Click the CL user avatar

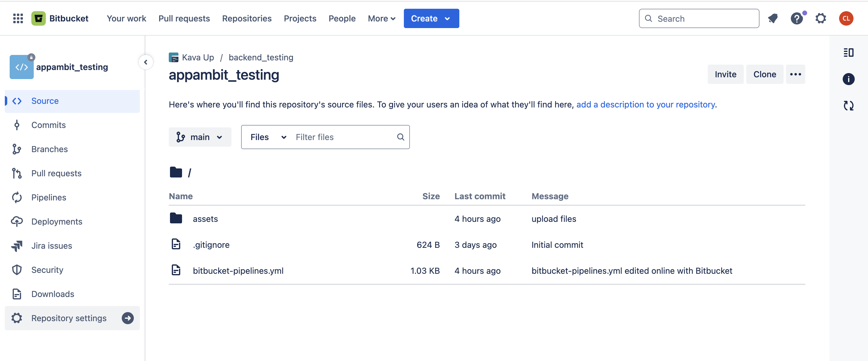click(x=846, y=18)
